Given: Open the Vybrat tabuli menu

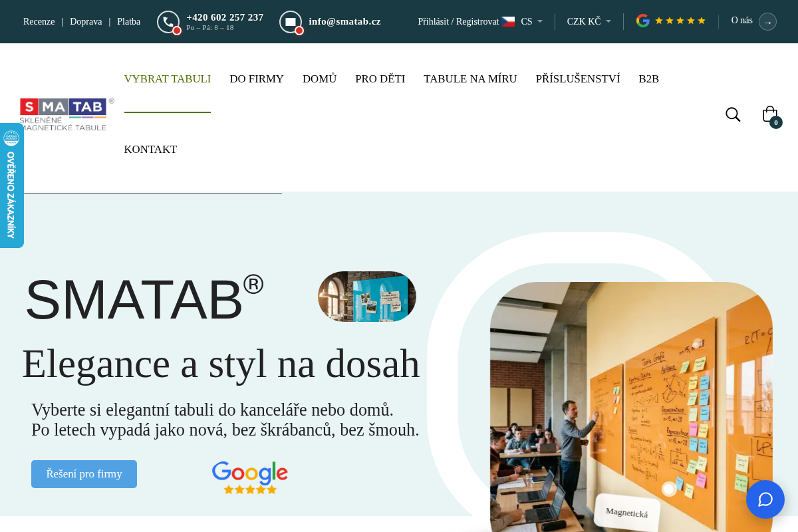Looking at the screenshot, I should click(168, 78).
